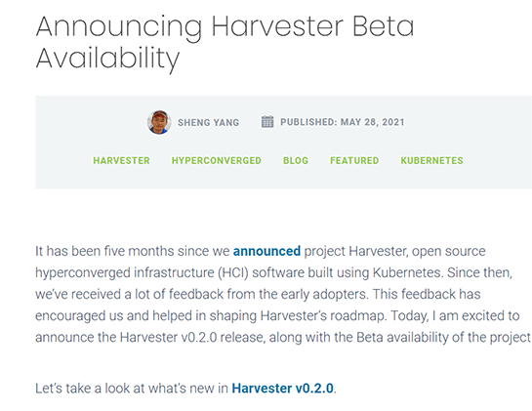This screenshot has height=411, width=532.
Task: Select the HARVESTER tag
Action: point(121,160)
